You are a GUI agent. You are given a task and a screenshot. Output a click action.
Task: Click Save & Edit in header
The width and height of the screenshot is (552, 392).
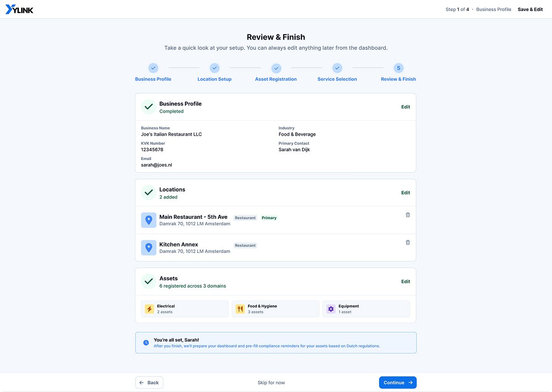point(530,9)
